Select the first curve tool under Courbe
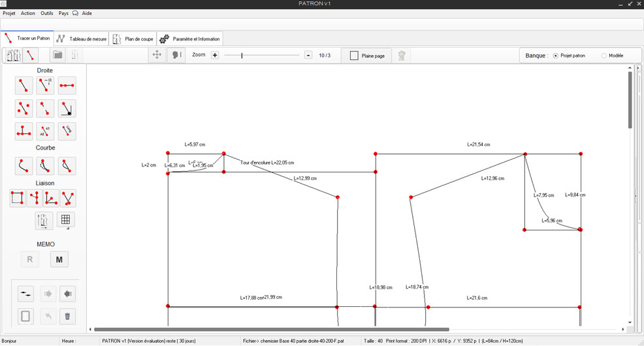This screenshot has height=346, width=644. [24, 166]
